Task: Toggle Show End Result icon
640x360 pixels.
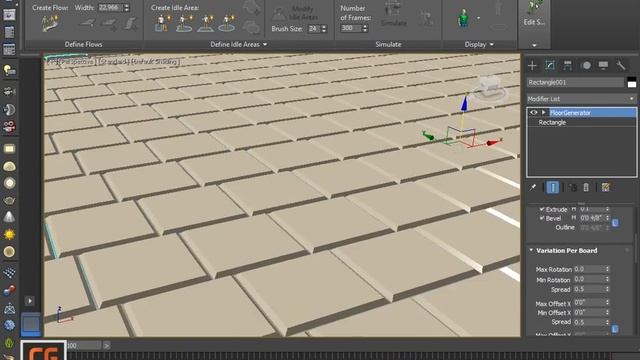Action: (553, 187)
